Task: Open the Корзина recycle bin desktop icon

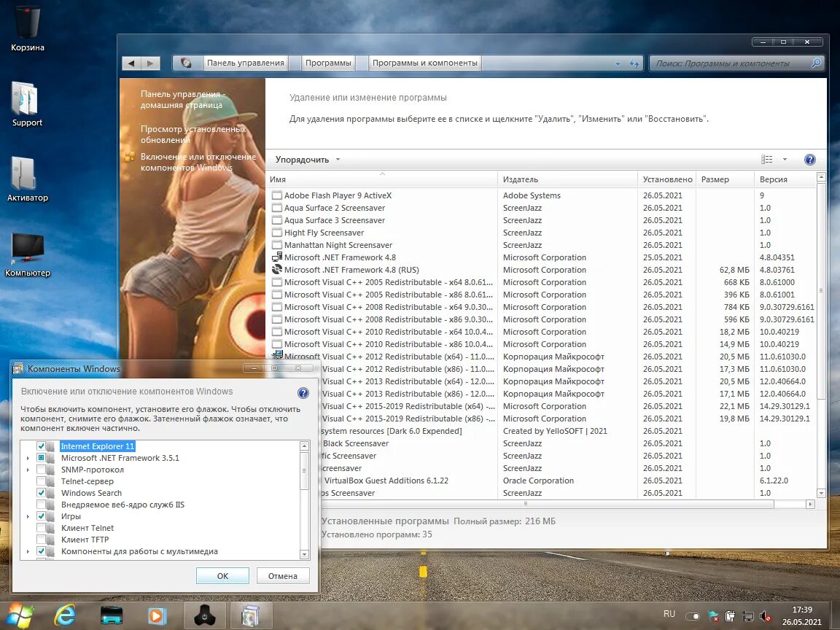Action: point(27,28)
